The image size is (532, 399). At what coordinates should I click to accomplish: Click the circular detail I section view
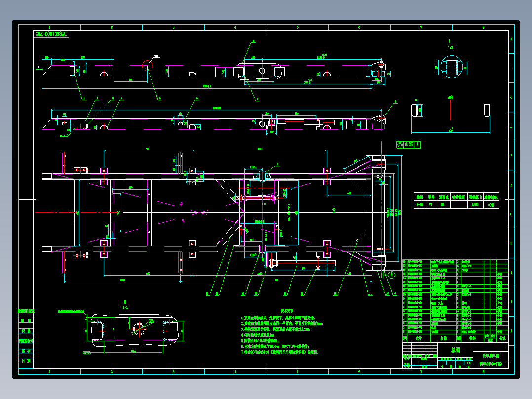coord(452,67)
